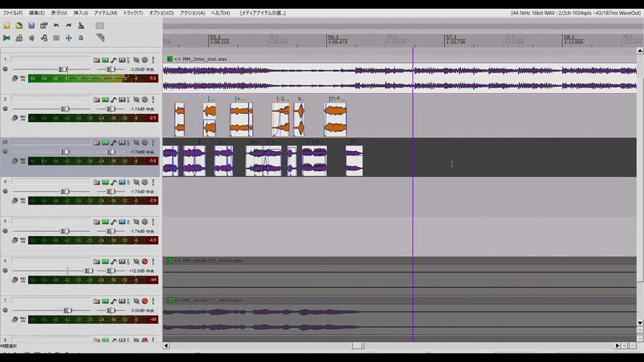The image size is (644, 362).
Task: Open 編集(E) menu
Action: (36, 13)
